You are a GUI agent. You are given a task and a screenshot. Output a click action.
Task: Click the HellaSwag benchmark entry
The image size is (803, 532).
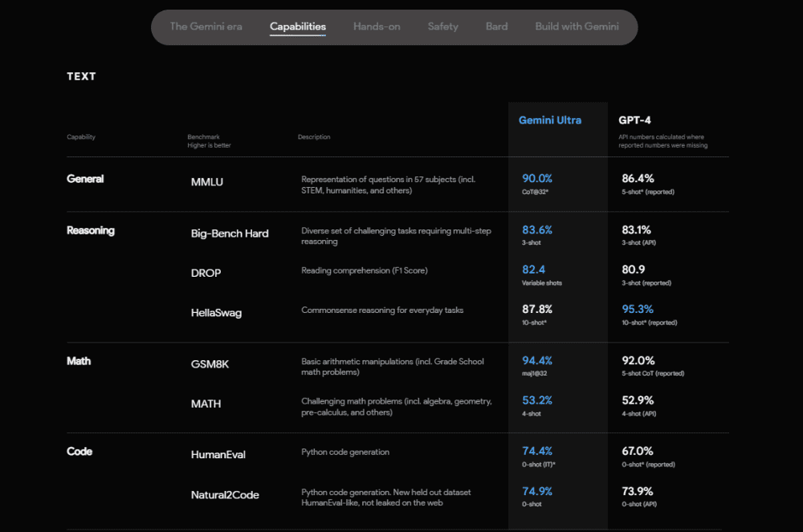point(216,313)
